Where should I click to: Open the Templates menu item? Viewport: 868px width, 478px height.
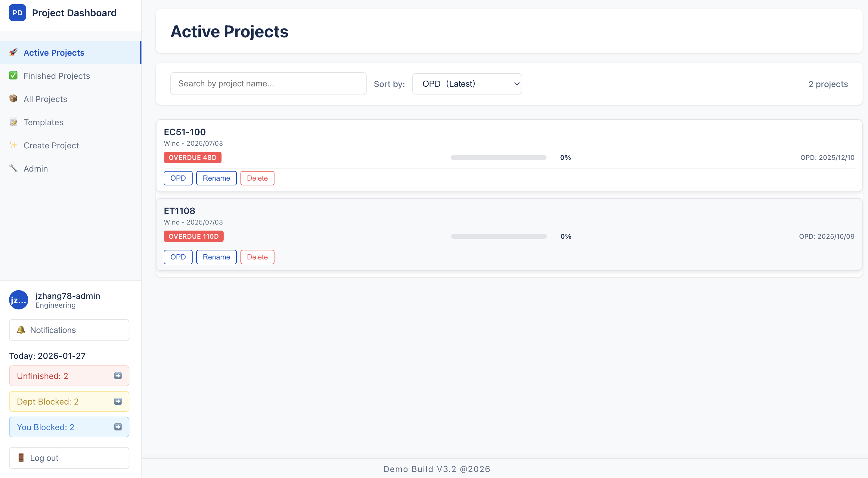(x=43, y=122)
